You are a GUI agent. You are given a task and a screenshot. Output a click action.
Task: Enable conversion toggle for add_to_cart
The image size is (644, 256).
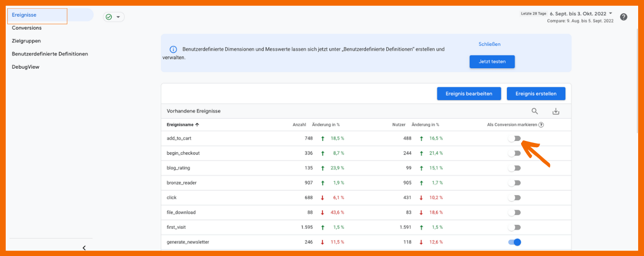[514, 138]
